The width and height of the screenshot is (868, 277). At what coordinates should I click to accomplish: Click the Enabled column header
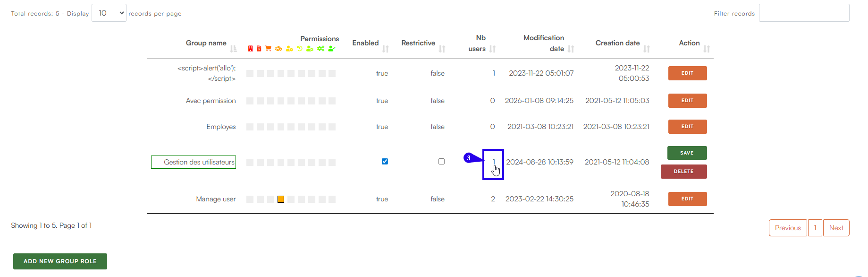click(x=365, y=43)
